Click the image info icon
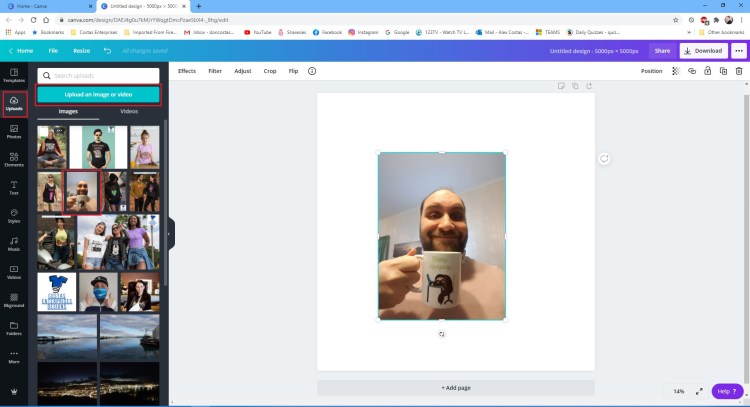Screen dimensions: 750x407 (312, 71)
